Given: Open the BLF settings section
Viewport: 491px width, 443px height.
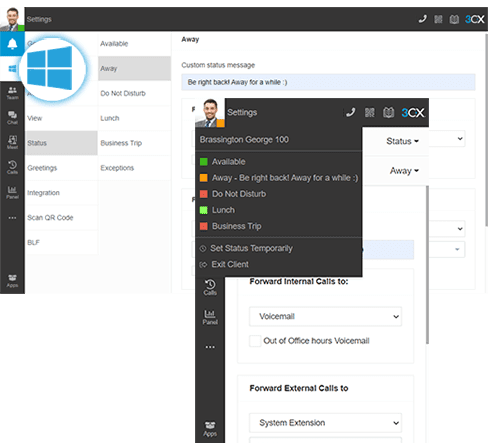Looking at the screenshot, I should pos(61,243).
